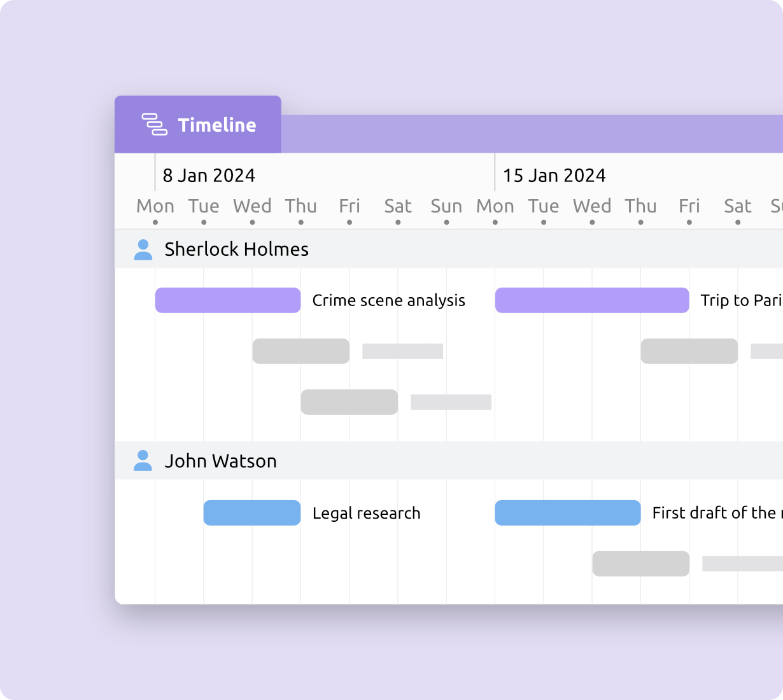
Task: Click the Sat column day label
Action: tap(397, 206)
